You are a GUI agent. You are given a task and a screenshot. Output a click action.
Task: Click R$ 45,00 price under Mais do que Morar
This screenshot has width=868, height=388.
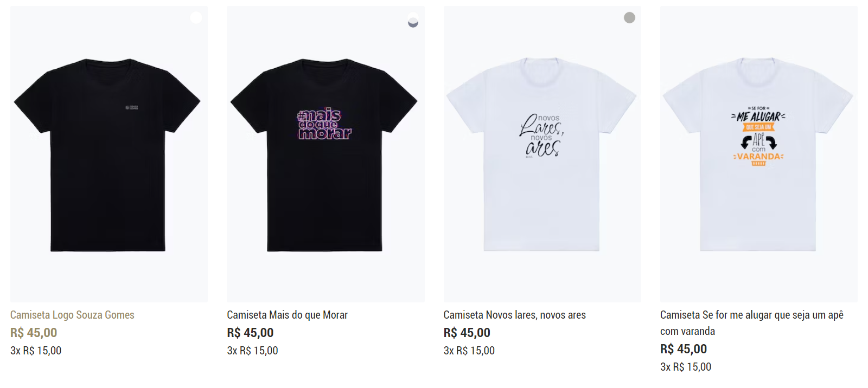coord(250,333)
